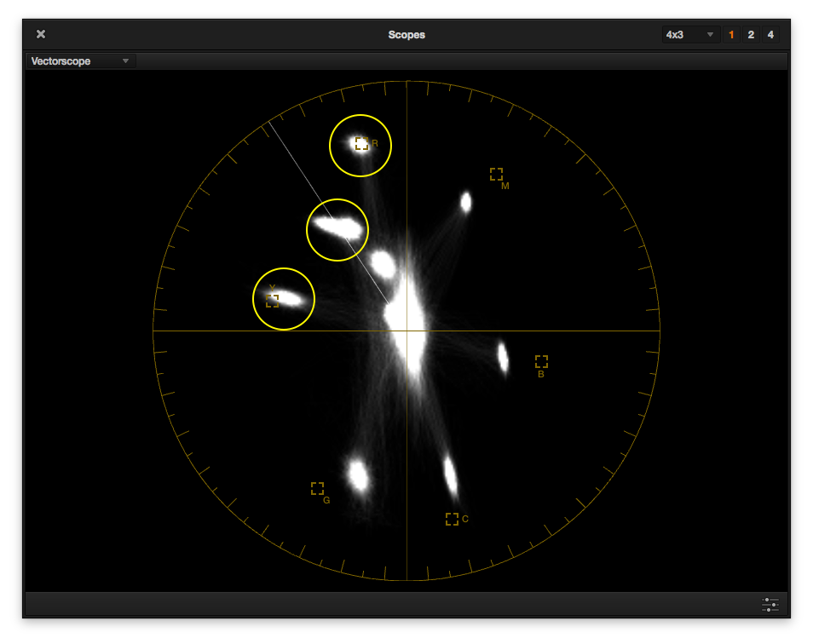The width and height of the screenshot is (813, 644).
Task: Click the white trace blob near green target
Action: (x=358, y=474)
